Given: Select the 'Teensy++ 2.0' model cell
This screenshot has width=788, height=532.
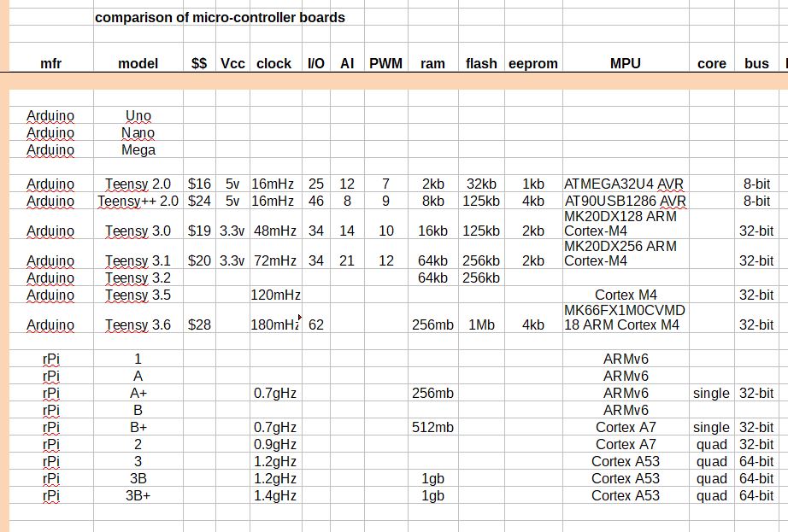Looking at the screenshot, I should tap(138, 202).
